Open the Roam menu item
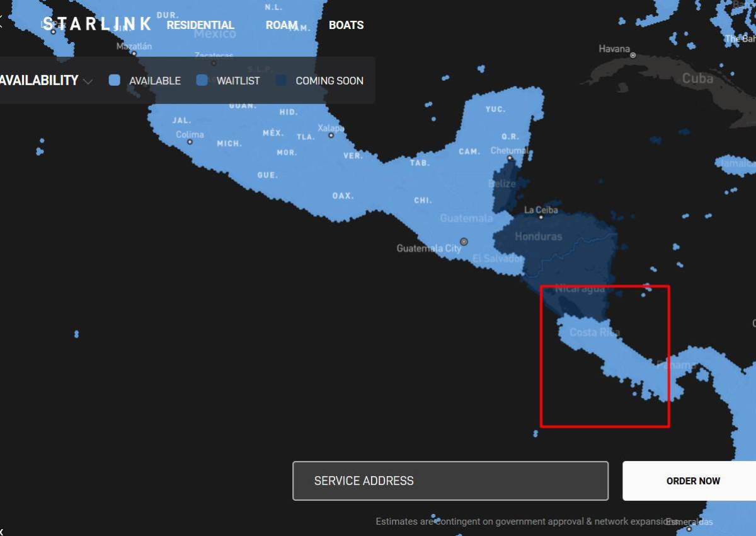This screenshot has width=756, height=536. 281,25
